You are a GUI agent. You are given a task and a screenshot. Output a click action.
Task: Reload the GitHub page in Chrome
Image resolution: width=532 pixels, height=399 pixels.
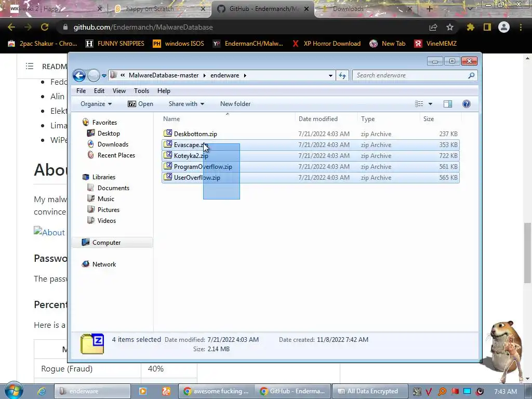45,27
